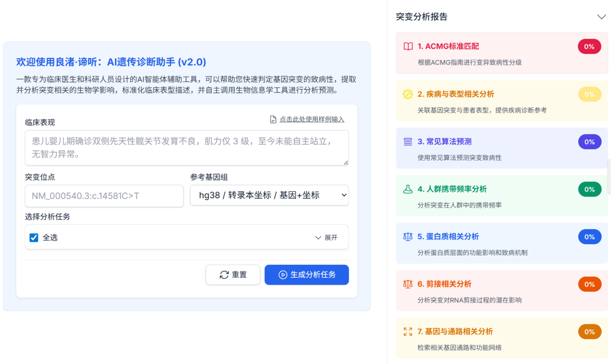611x364 pixels.
Task: Open the 参考基因组 dropdown
Action: point(269,195)
